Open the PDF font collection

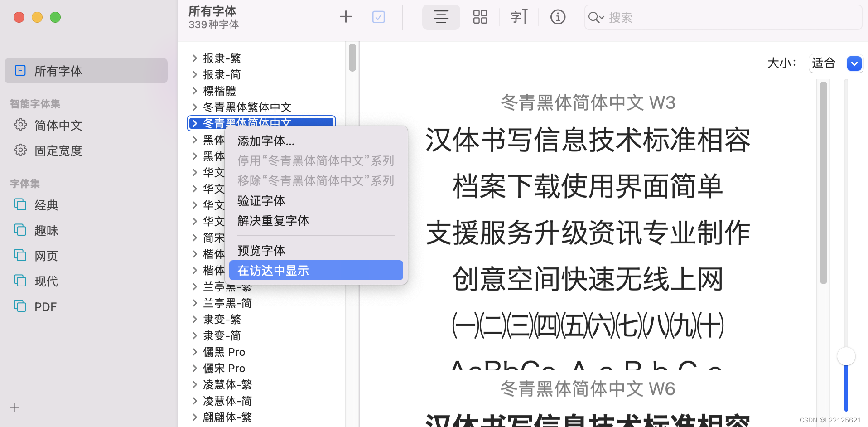(x=45, y=306)
